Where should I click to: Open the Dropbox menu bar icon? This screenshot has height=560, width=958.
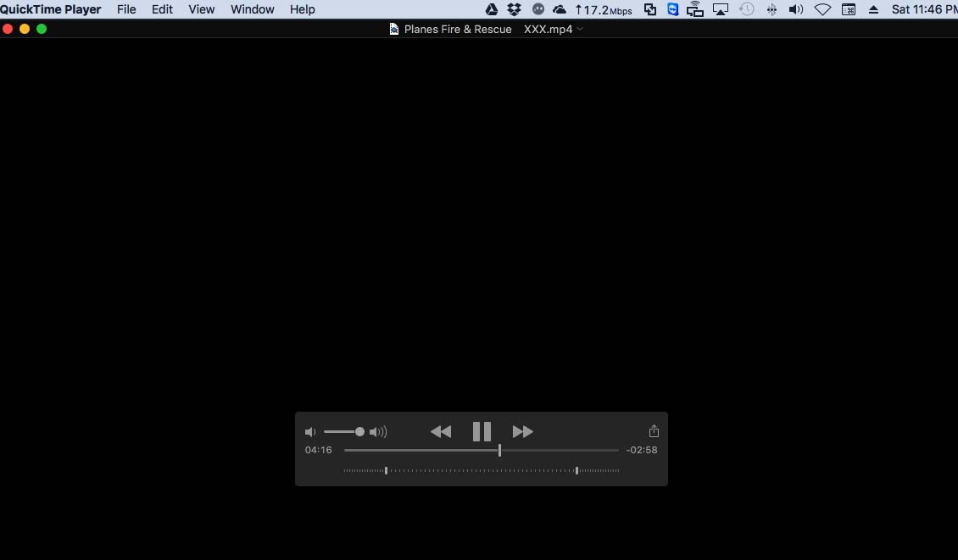click(x=515, y=9)
